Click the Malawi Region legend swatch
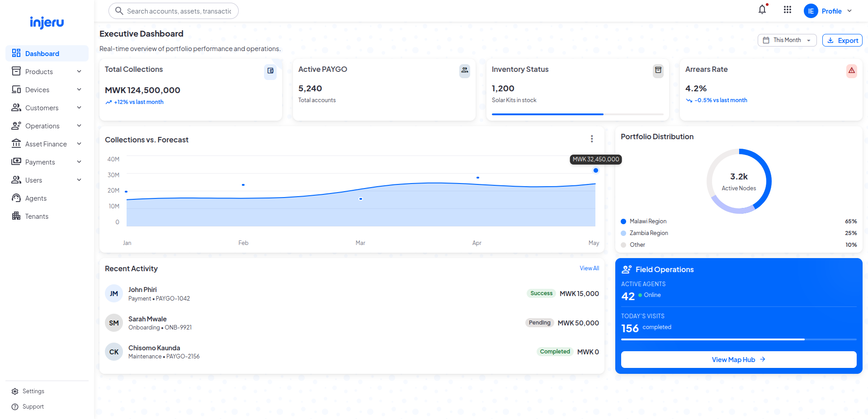868x419 pixels. [623, 221]
